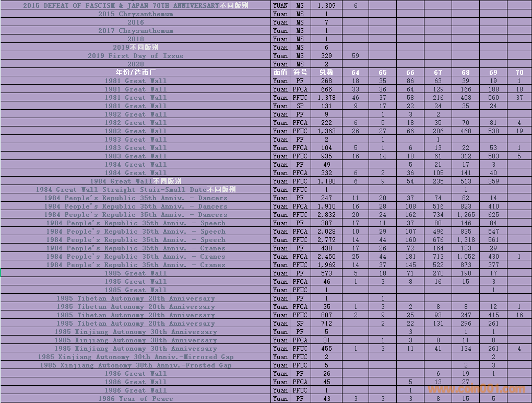Viewport: 532px width, 403px height.
Task: Click the Xinjiang 30th Anniv. Mirrored Gap row
Action: coord(135,357)
